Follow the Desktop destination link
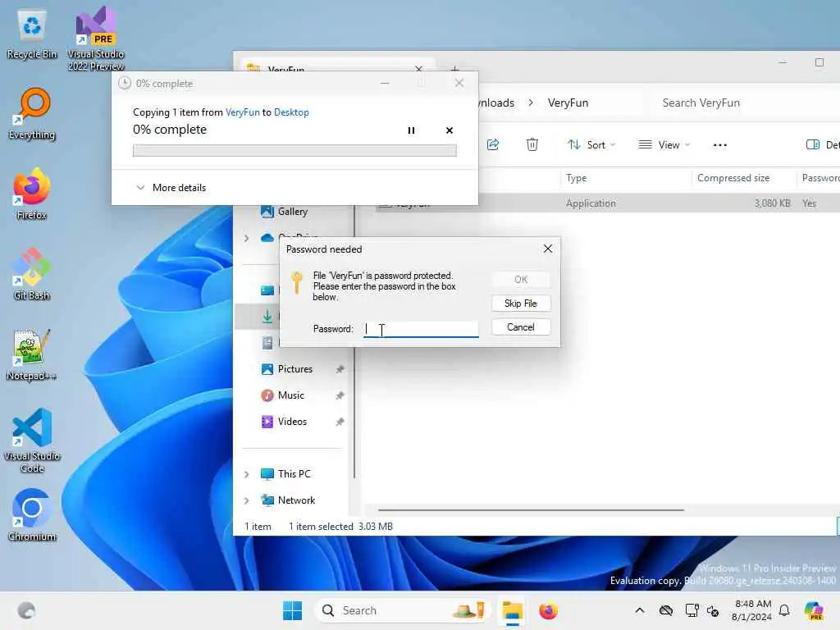The height and width of the screenshot is (630, 840). (x=291, y=112)
